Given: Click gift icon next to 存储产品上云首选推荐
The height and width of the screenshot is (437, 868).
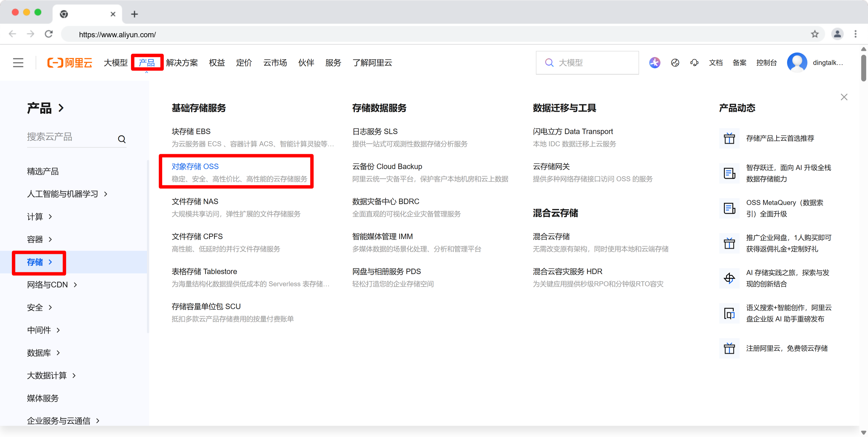Looking at the screenshot, I should (729, 138).
